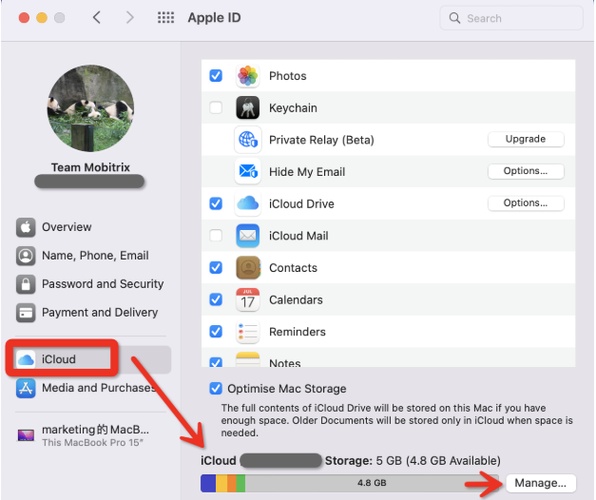Viewport: 596px width, 500px height.
Task: Click the orange segment of storage bar
Action: click(231, 483)
